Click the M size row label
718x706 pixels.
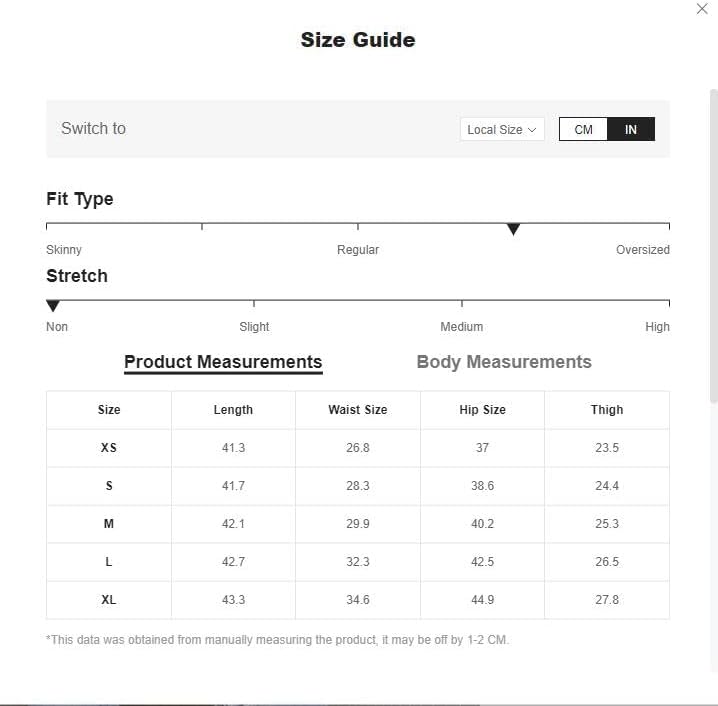(109, 523)
